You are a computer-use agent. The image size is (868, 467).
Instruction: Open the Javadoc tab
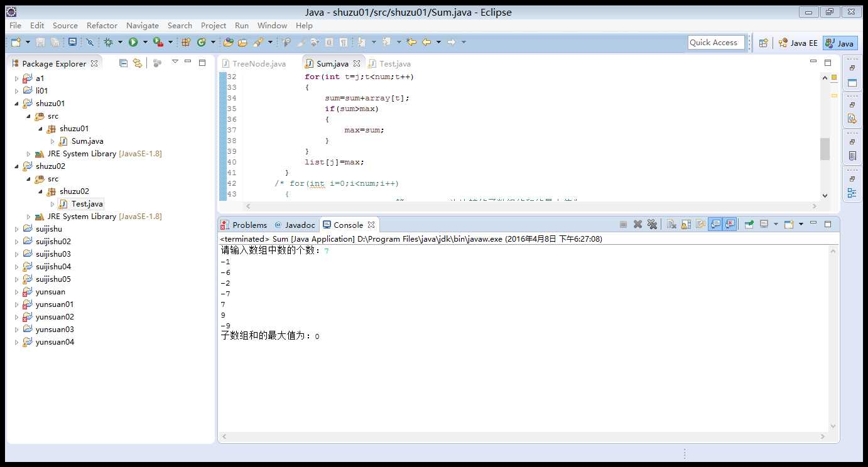coord(295,225)
